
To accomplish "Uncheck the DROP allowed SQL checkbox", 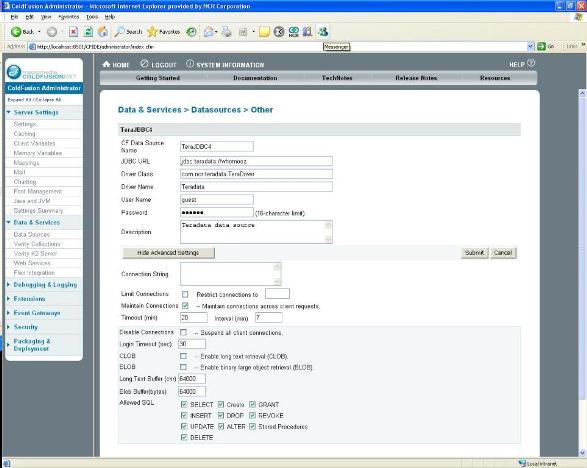I will click(221, 415).
